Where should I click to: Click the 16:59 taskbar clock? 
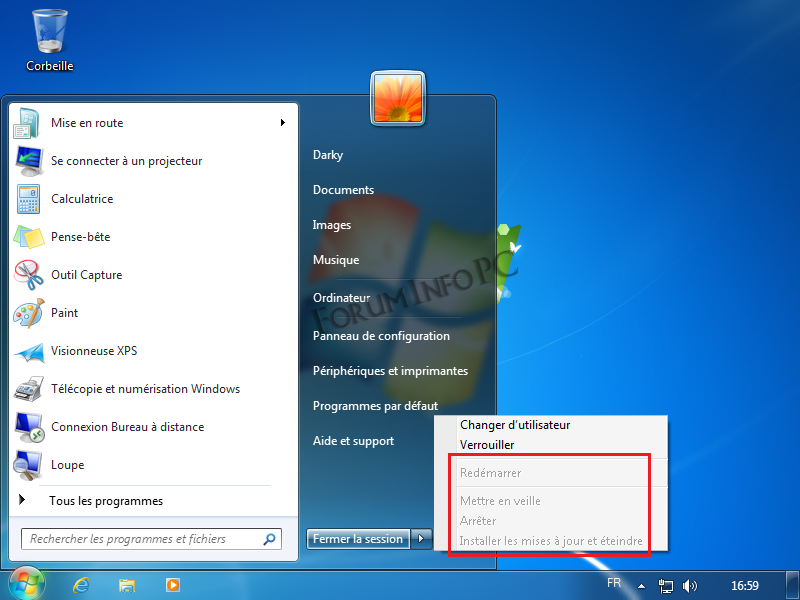[744, 586]
